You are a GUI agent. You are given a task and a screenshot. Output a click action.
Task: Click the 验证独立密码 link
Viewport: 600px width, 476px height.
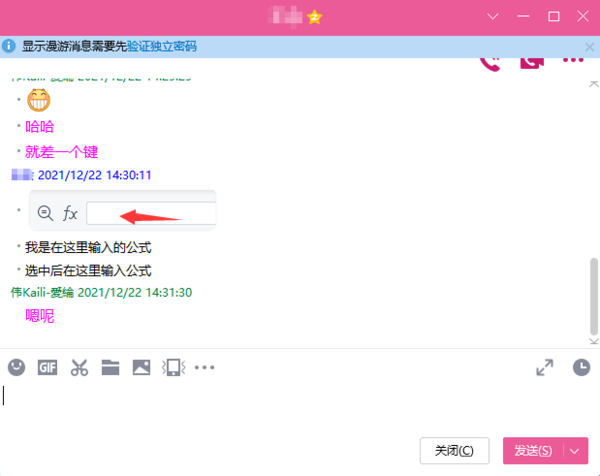pyautogui.click(x=162, y=46)
